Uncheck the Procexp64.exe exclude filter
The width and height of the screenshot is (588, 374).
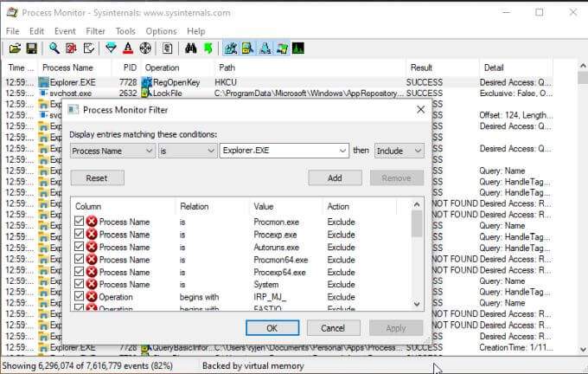(x=79, y=271)
